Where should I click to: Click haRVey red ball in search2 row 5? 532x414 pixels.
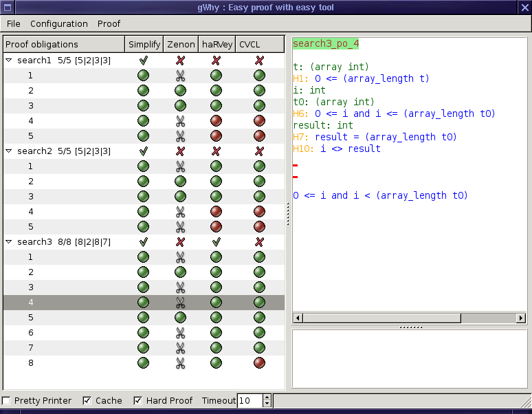coord(216,227)
